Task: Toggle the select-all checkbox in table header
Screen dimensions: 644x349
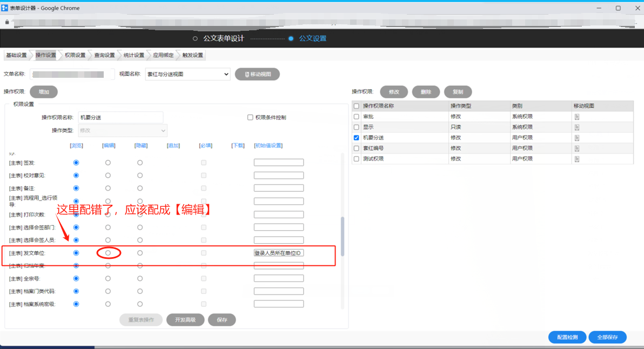Action: (x=356, y=106)
